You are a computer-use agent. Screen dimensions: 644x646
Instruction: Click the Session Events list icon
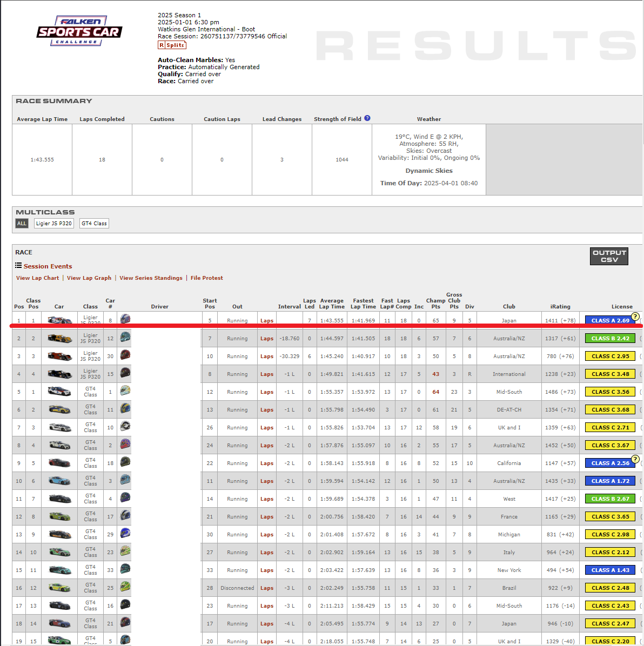pos(18,266)
